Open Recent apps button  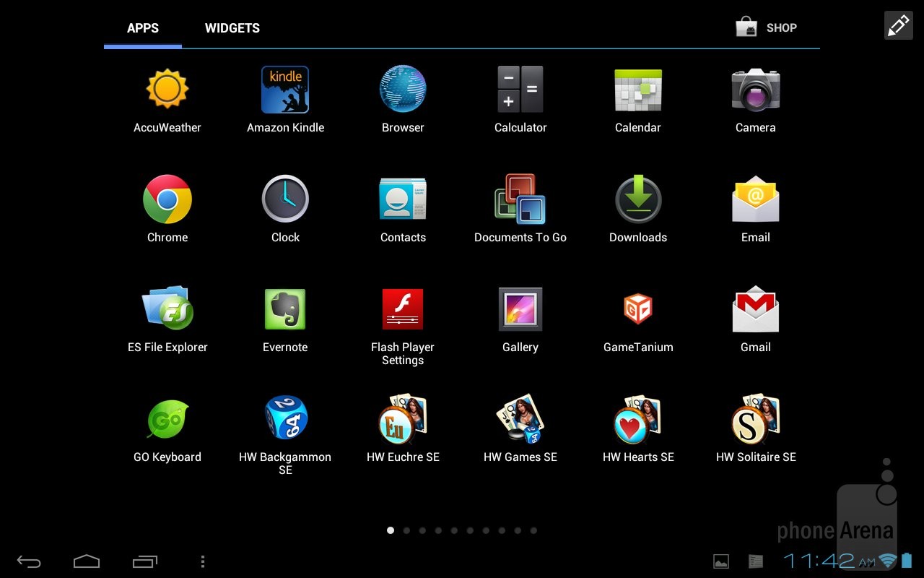pos(145,561)
